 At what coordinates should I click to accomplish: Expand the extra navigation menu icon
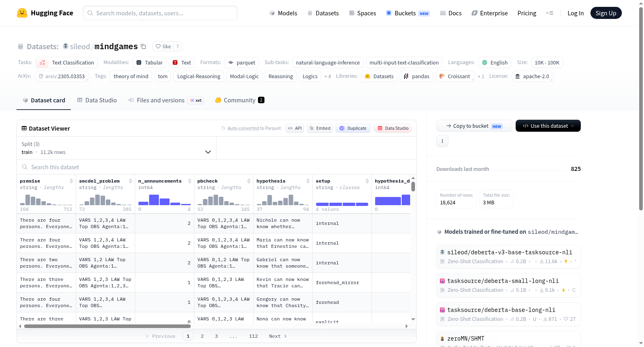pos(549,13)
